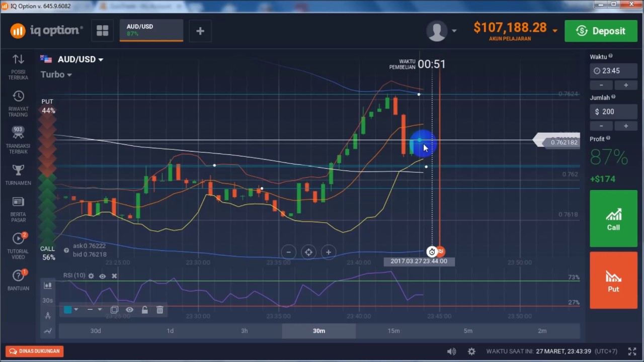Zoom in chart with plus button
This screenshot has height=362, width=644.
coord(328,252)
